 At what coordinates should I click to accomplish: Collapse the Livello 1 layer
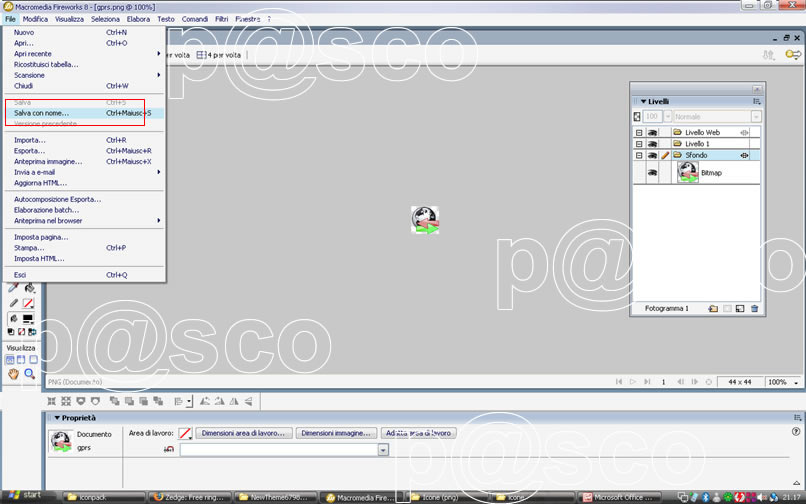click(639, 144)
